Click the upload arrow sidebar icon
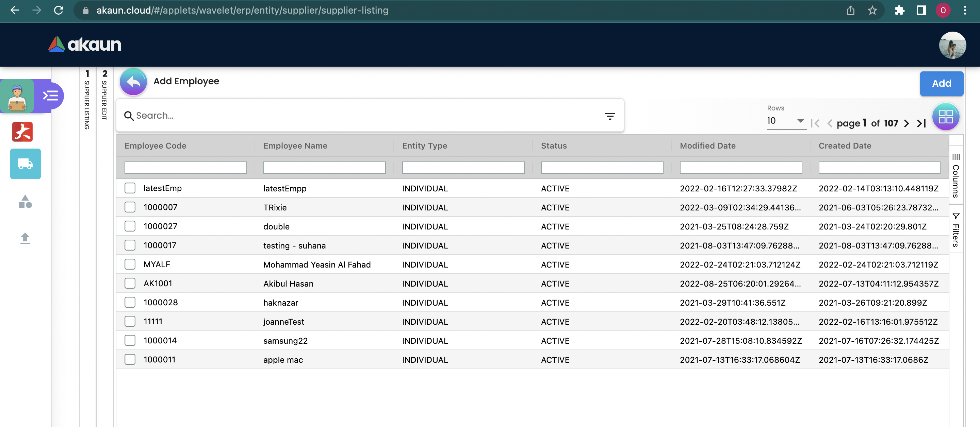The height and width of the screenshot is (427, 980). 25,238
